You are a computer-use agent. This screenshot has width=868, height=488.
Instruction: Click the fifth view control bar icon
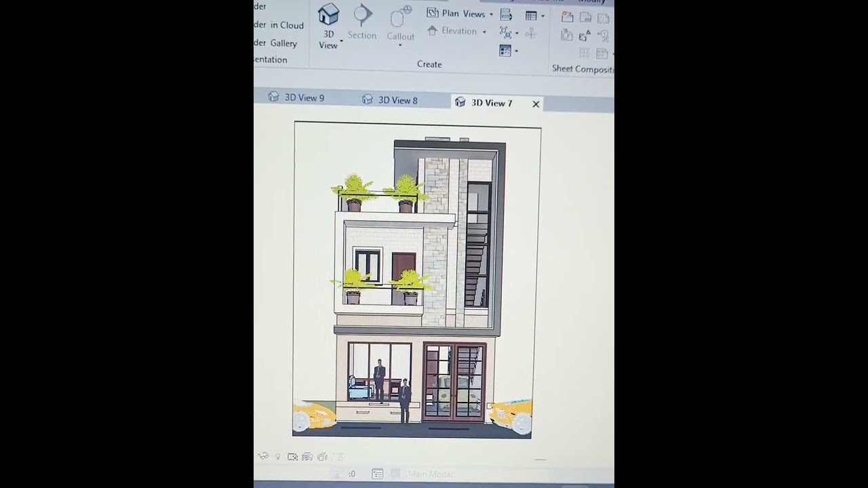pyautogui.click(x=322, y=457)
